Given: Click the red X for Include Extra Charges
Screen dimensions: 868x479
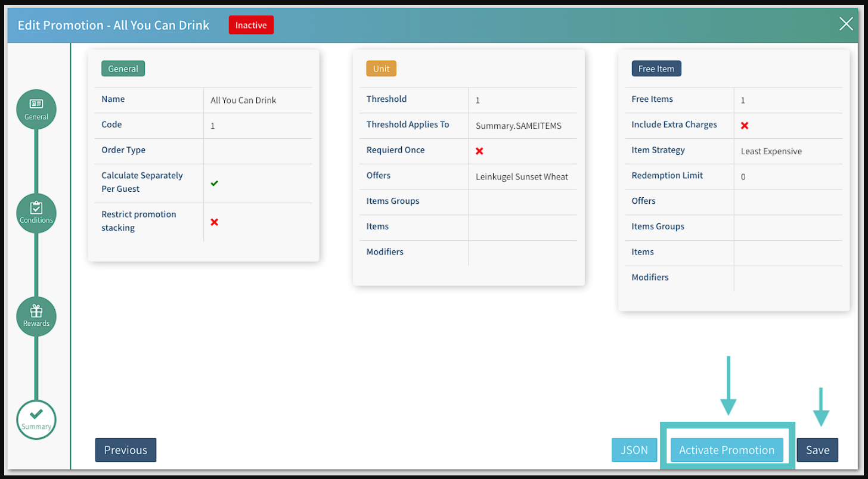Looking at the screenshot, I should (745, 125).
